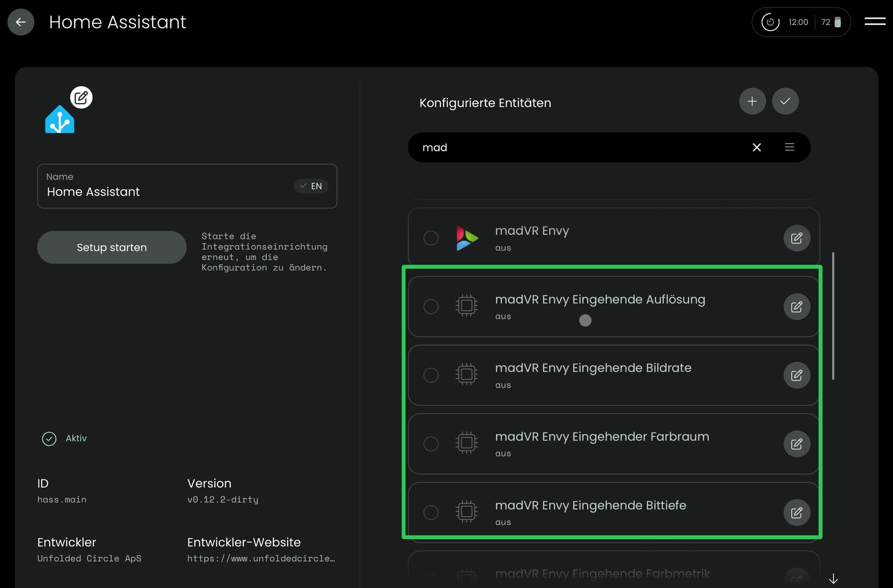Open the hamburger menu at top right
The height and width of the screenshot is (588, 893).
(875, 21)
